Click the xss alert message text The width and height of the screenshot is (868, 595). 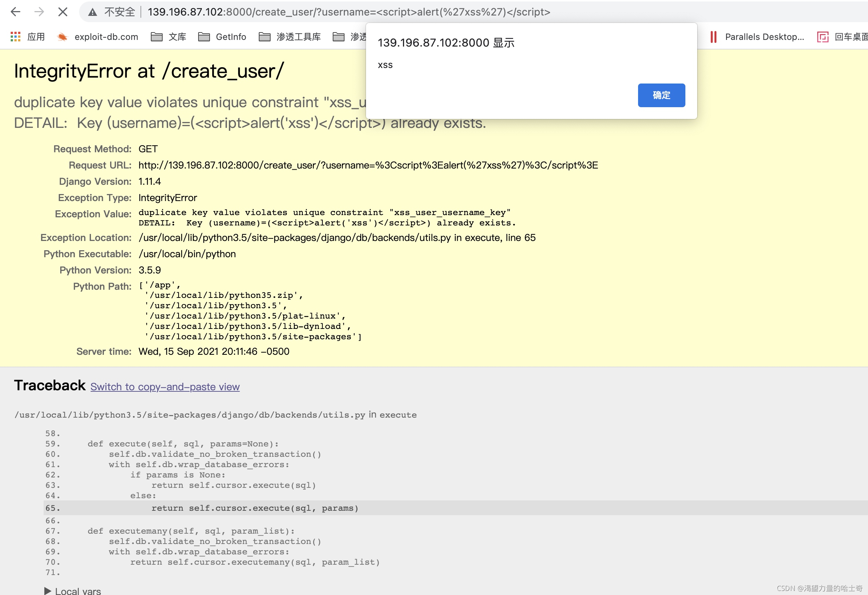point(385,65)
